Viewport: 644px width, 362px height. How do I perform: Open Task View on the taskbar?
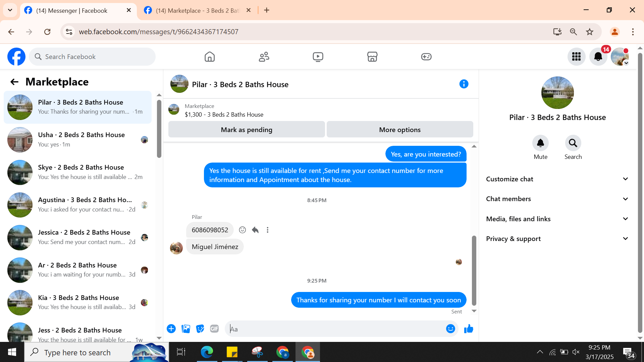(181, 352)
